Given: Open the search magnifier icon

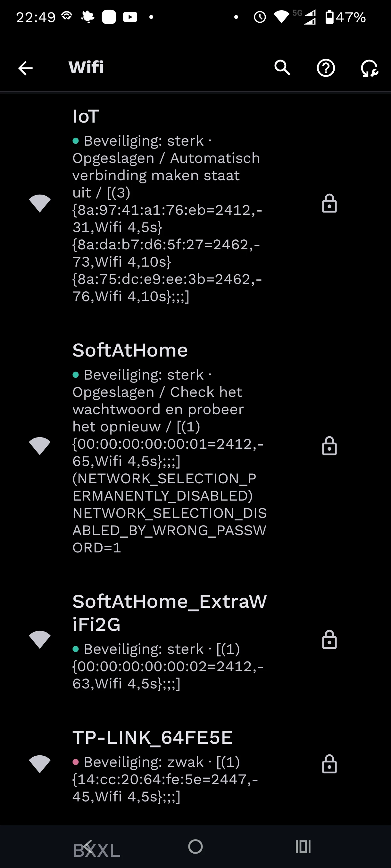Looking at the screenshot, I should click(x=282, y=68).
